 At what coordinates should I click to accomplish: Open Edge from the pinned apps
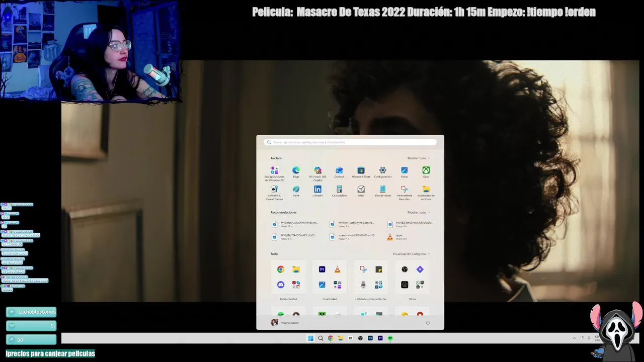(296, 172)
